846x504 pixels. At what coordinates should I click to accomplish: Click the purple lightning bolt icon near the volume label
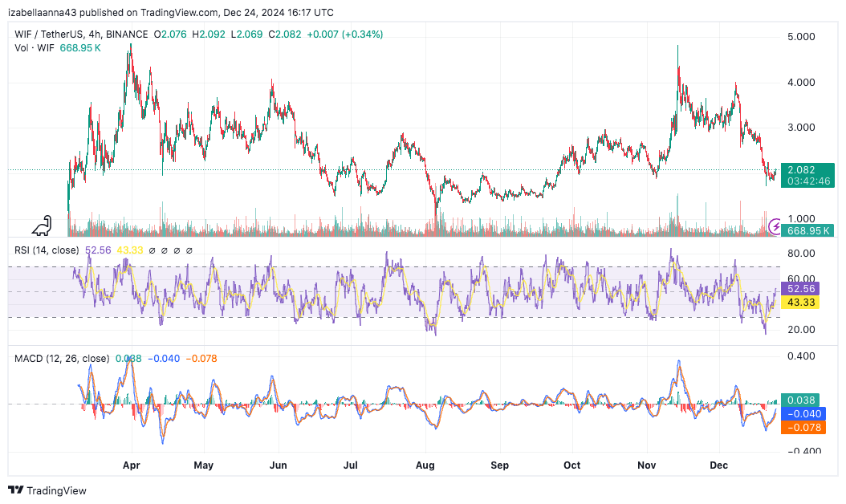[775, 226]
